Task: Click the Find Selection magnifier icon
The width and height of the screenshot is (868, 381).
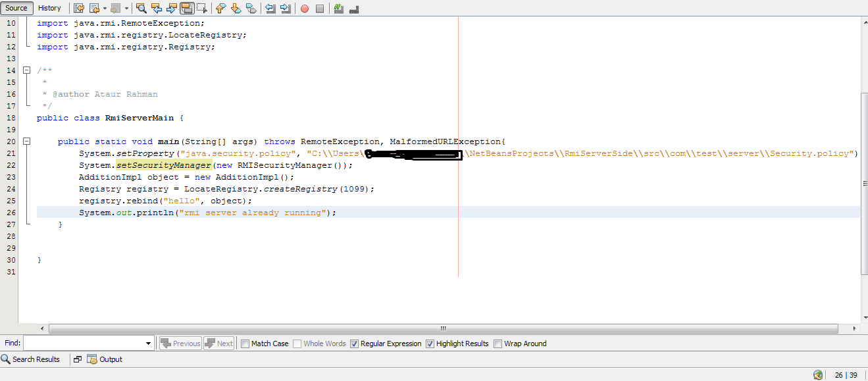Action: click(141, 8)
